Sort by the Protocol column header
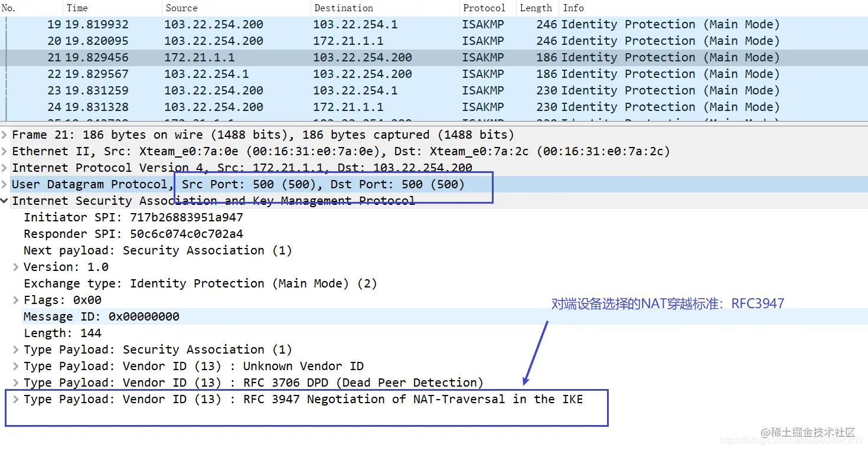This screenshot has height=451, width=868. pos(488,8)
